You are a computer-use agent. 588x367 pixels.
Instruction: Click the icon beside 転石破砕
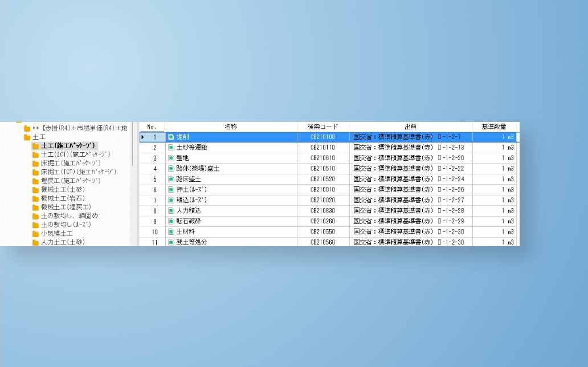point(171,221)
